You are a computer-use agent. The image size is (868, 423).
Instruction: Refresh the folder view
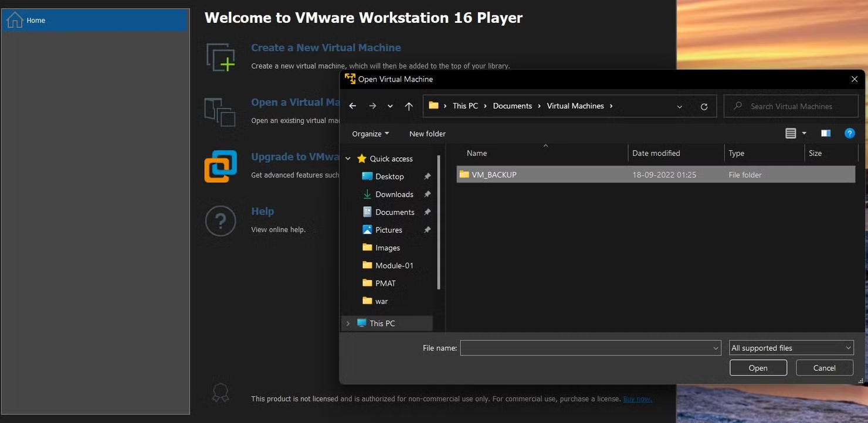coord(704,106)
